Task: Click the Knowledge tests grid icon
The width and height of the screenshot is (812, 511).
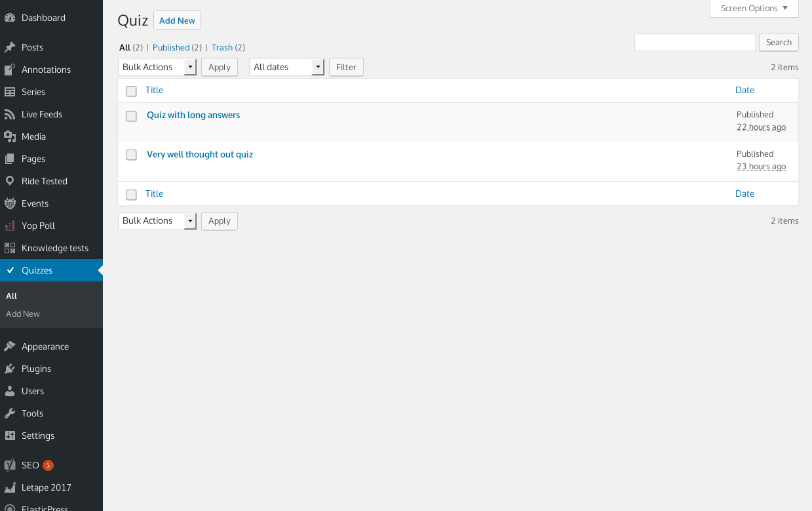Action: (10, 248)
